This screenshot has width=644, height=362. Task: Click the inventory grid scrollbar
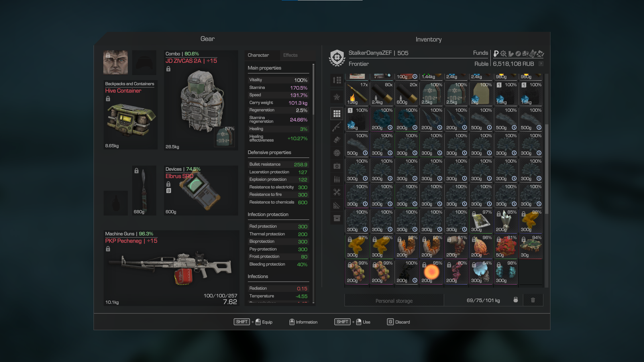546,169
